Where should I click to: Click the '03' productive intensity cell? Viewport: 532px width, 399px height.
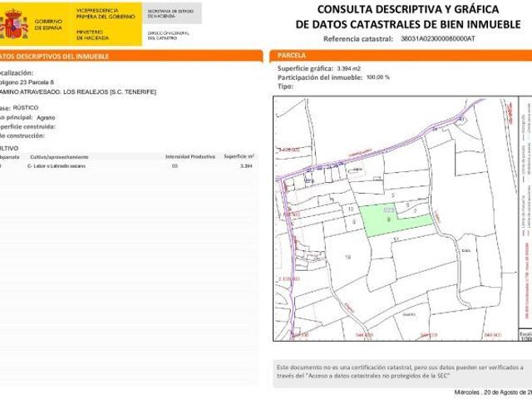pos(175,166)
